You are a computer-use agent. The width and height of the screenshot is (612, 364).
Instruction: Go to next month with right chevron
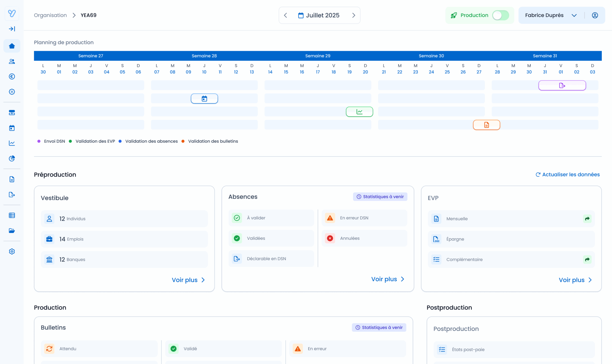click(x=354, y=15)
